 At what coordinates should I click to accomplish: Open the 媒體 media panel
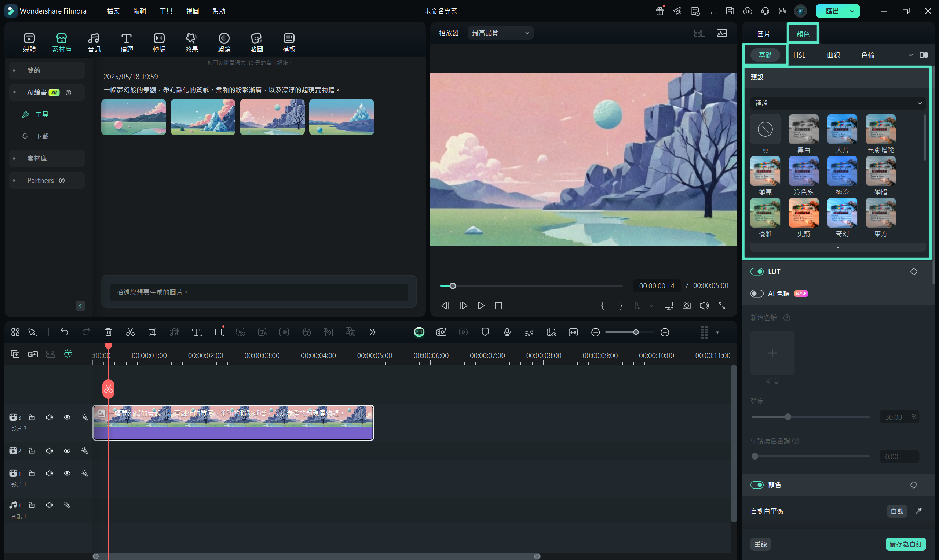(29, 42)
